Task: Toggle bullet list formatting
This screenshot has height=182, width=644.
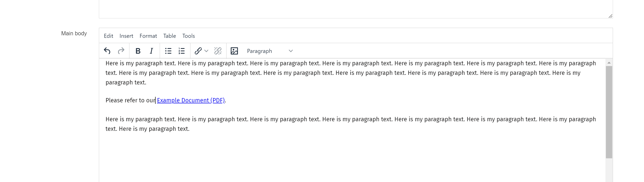Action: tap(168, 51)
